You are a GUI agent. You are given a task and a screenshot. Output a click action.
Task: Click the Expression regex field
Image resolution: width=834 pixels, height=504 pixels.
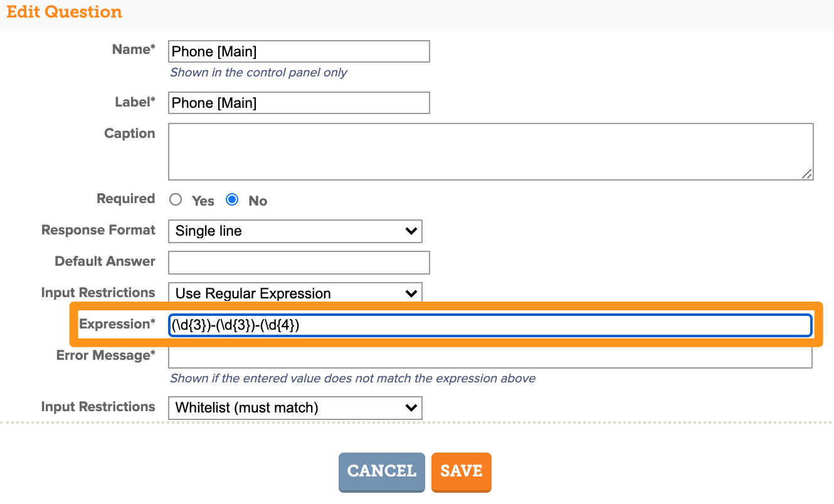(x=490, y=325)
